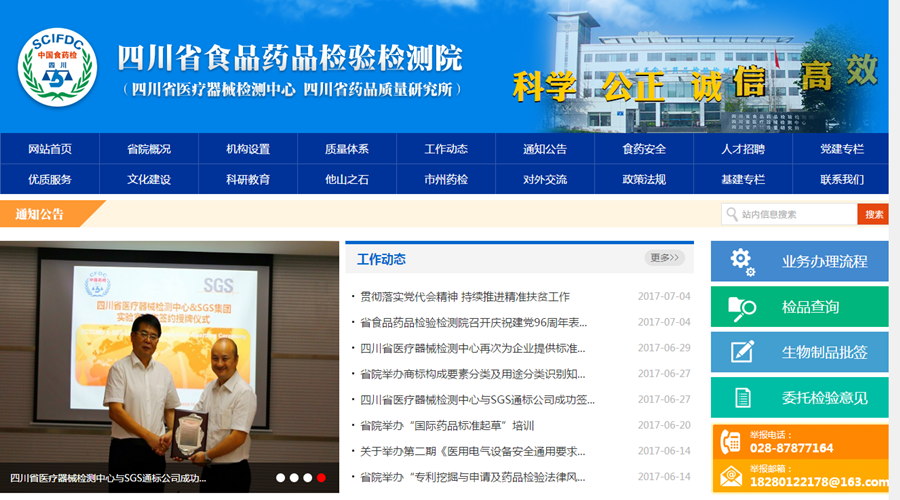Open the 人才招聘 menu item

742,149
